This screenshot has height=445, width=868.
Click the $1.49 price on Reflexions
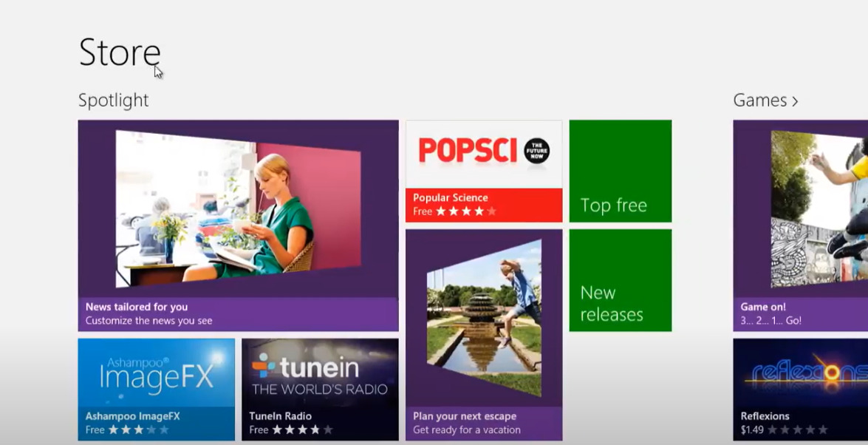752,429
